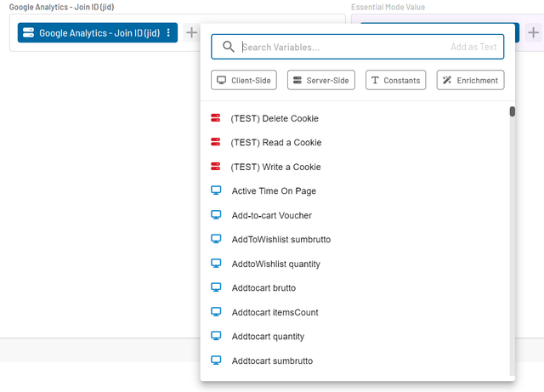Filter variables by Client-Side
The height and width of the screenshot is (392, 544).
click(244, 80)
